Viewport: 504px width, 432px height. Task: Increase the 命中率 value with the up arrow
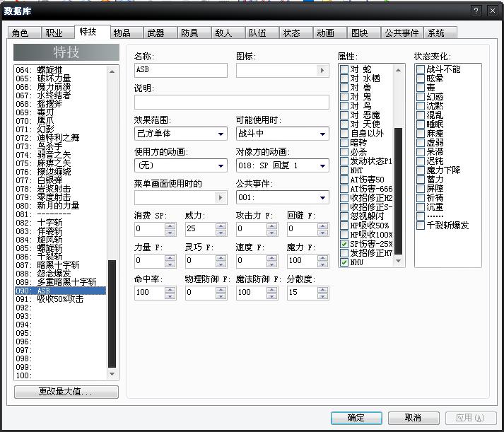(x=170, y=289)
